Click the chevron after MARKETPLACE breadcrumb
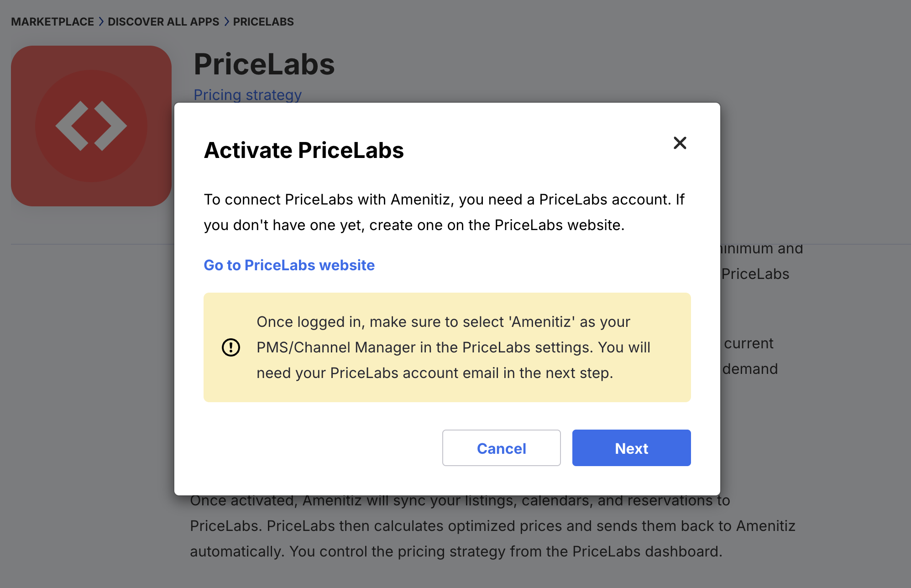Screen dimensions: 911x588 coord(101,22)
